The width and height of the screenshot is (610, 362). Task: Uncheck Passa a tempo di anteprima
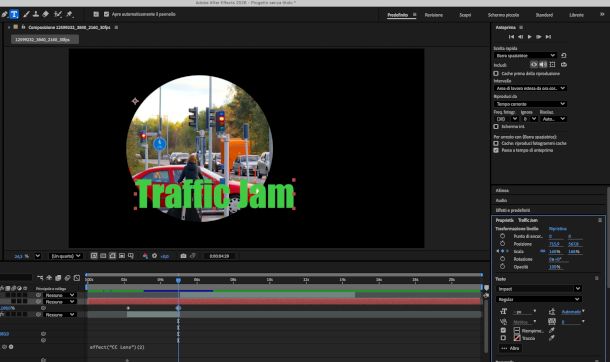496,150
